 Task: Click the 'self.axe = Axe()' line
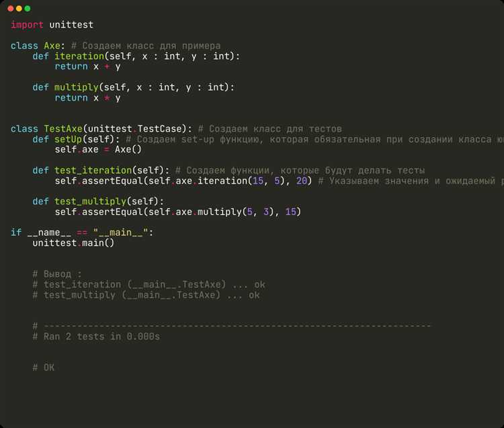pyautogui.click(x=98, y=149)
